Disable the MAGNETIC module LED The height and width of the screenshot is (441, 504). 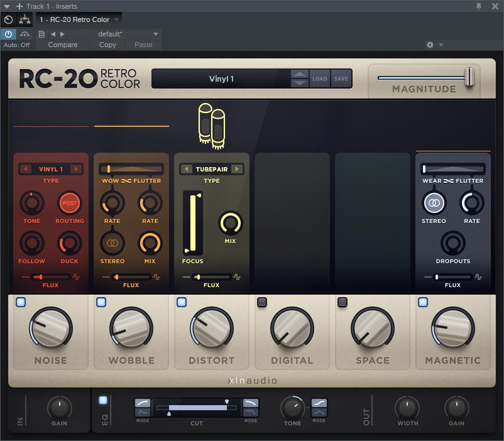[423, 302]
